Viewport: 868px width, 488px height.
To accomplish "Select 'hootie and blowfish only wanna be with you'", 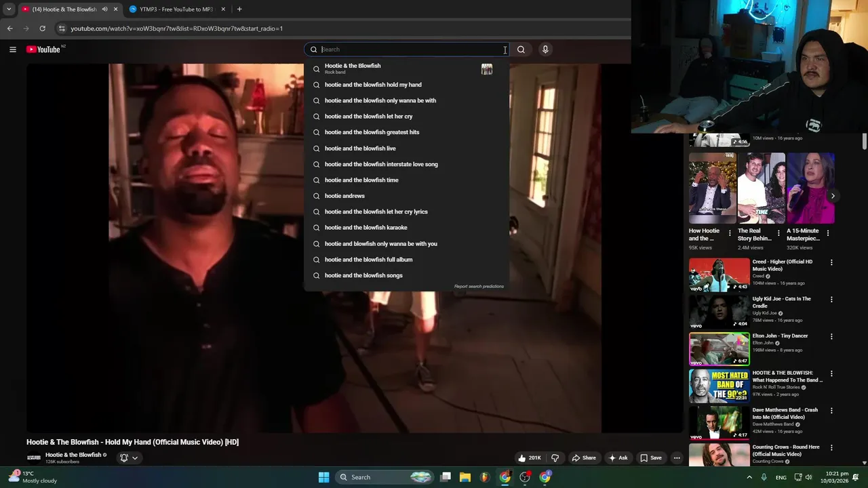I will click(406, 243).
